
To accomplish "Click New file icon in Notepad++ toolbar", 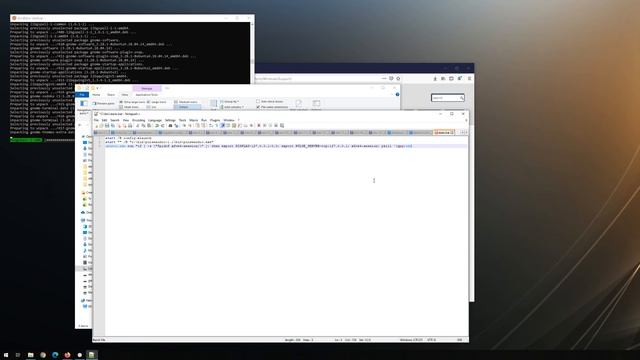I will click(x=97, y=126).
